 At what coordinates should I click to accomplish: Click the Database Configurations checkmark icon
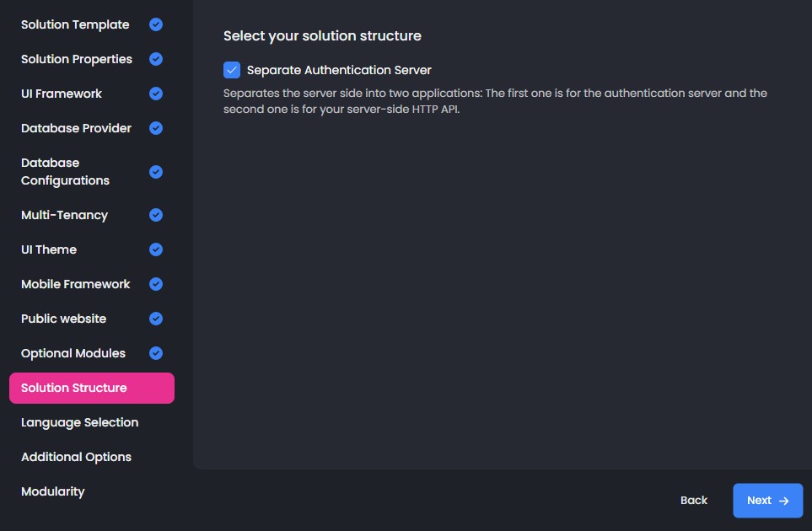click(156, 172)
